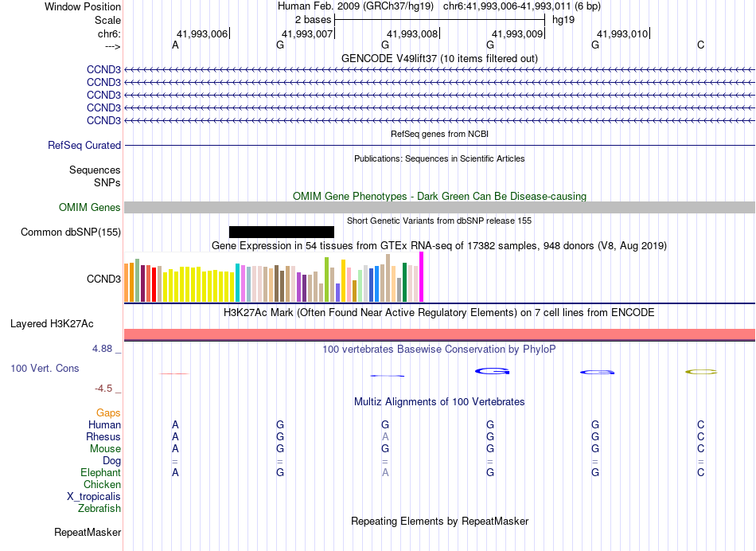Open the 100 Vert. Cons track label

[x=45, y=368]
